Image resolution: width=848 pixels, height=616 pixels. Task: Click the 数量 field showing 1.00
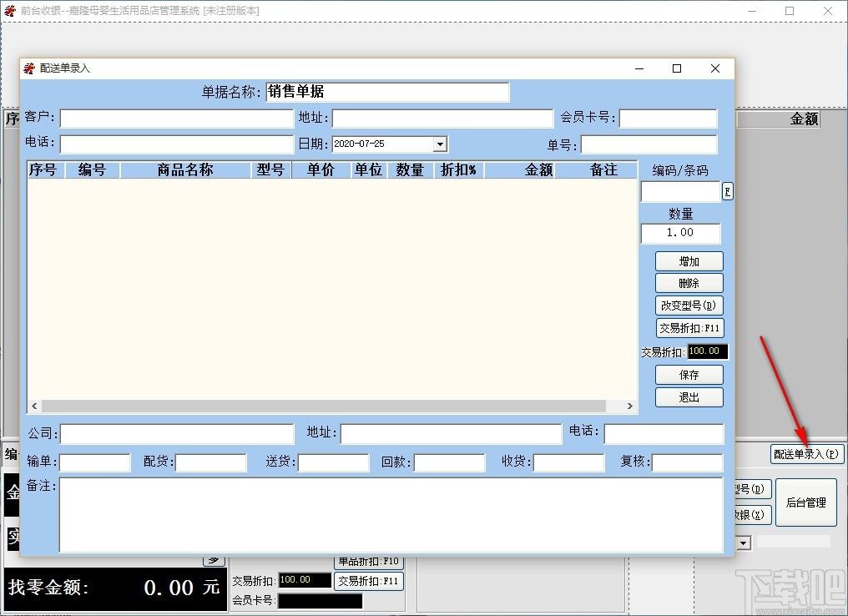click(x=680, y=233)
